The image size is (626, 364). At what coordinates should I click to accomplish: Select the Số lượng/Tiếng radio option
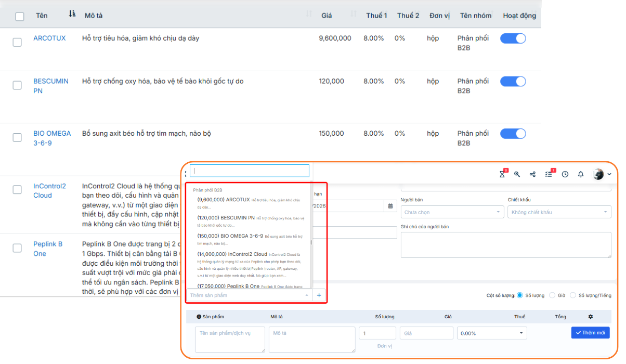573,295
